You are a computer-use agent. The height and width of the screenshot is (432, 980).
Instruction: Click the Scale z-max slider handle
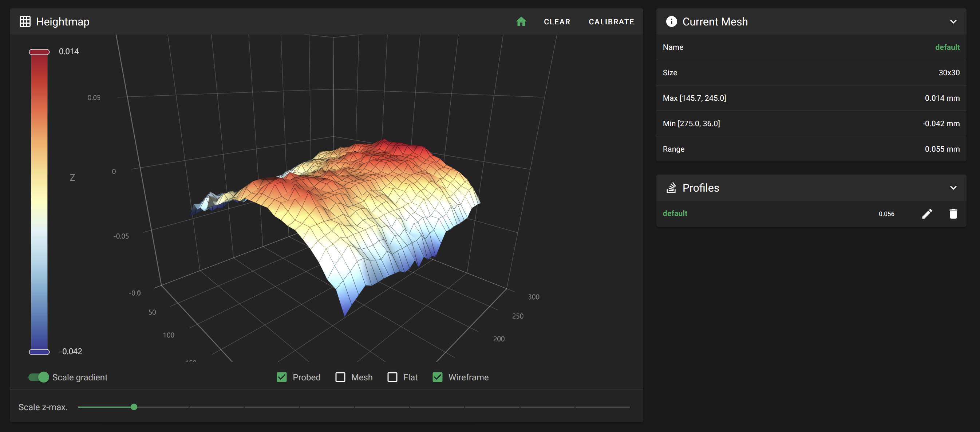(134, 407)
